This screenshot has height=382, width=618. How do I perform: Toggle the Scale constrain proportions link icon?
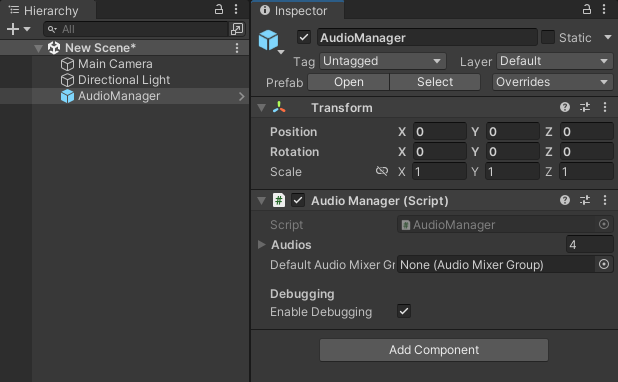click(382, 171)
